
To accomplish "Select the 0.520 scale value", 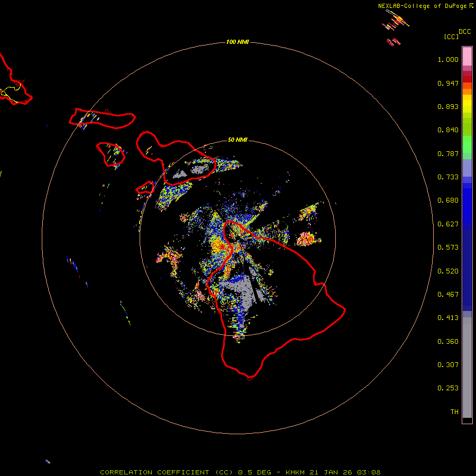I will click(x=448, y=271).
